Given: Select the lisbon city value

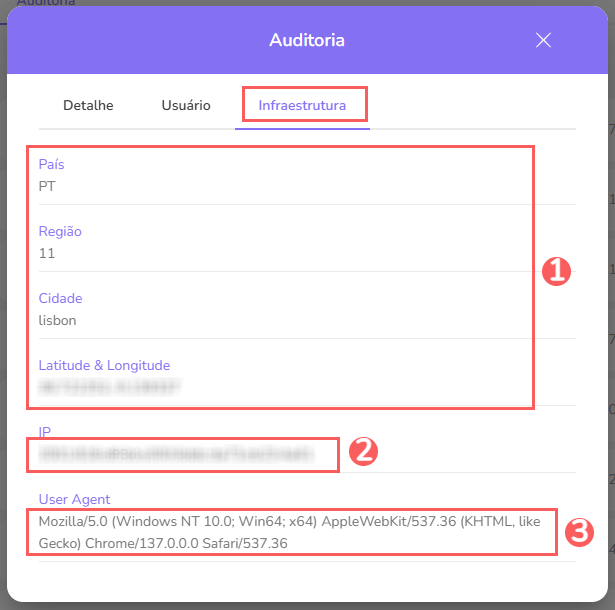Looking at the screenshot, I should (x=58, y=320).
